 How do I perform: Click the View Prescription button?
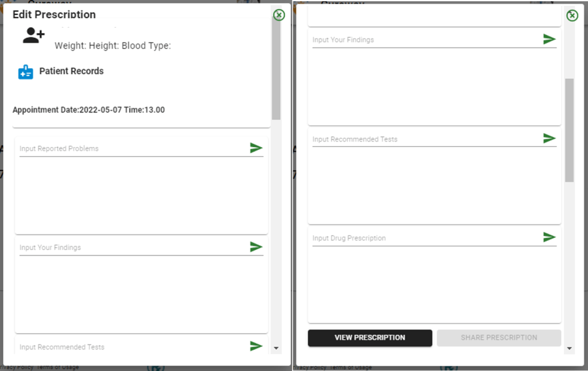pyautogui.click(x=370, y=338)
